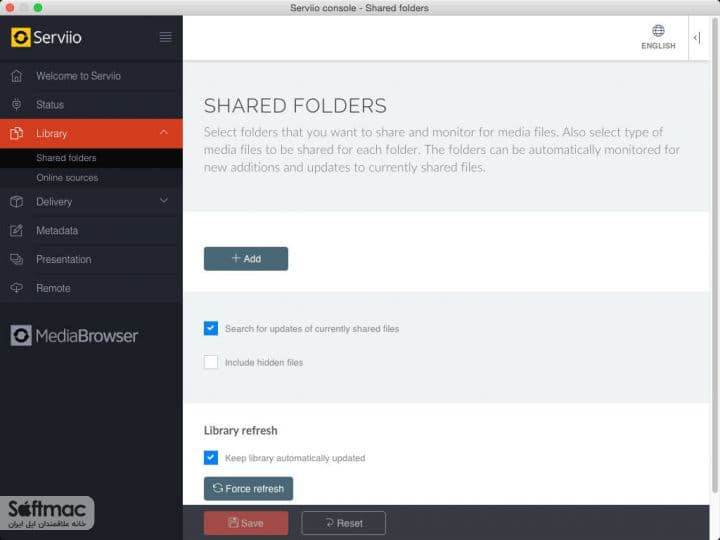720x540 pixels.
Task: Disable Search for updates of currently shared files
Action: point(211,328)
